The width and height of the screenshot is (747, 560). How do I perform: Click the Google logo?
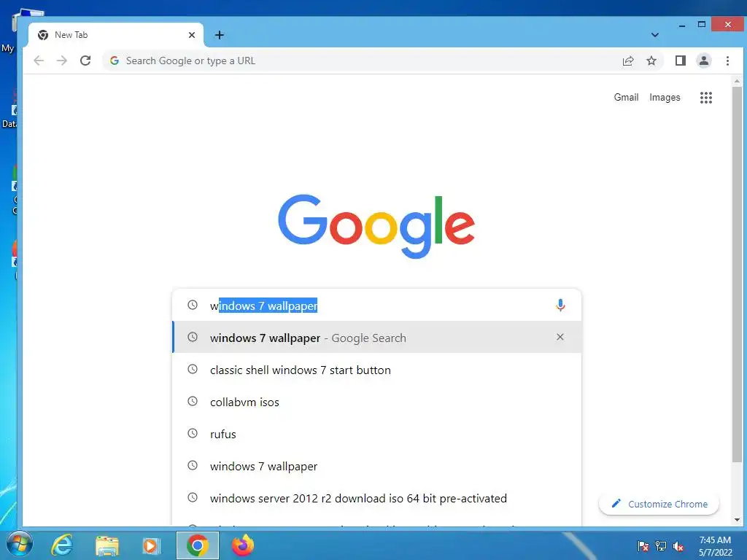click(x=376, y=226)
